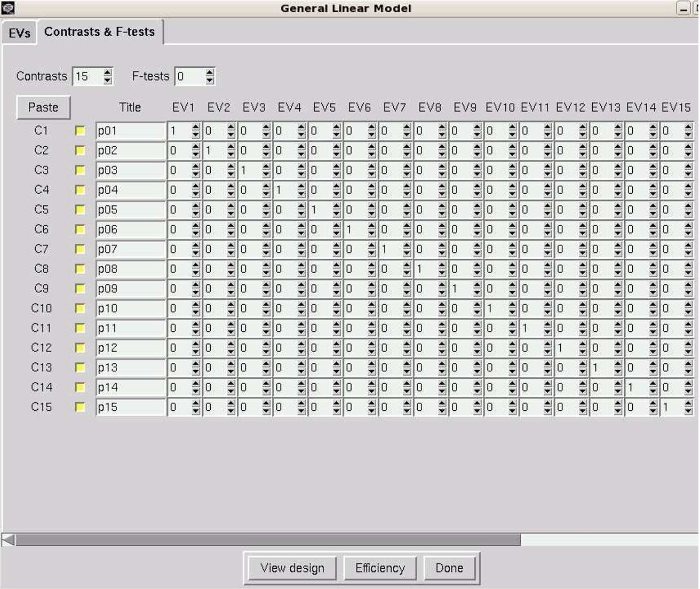Toggle the yellow checkbox for contrast C9

pos(80,289)
